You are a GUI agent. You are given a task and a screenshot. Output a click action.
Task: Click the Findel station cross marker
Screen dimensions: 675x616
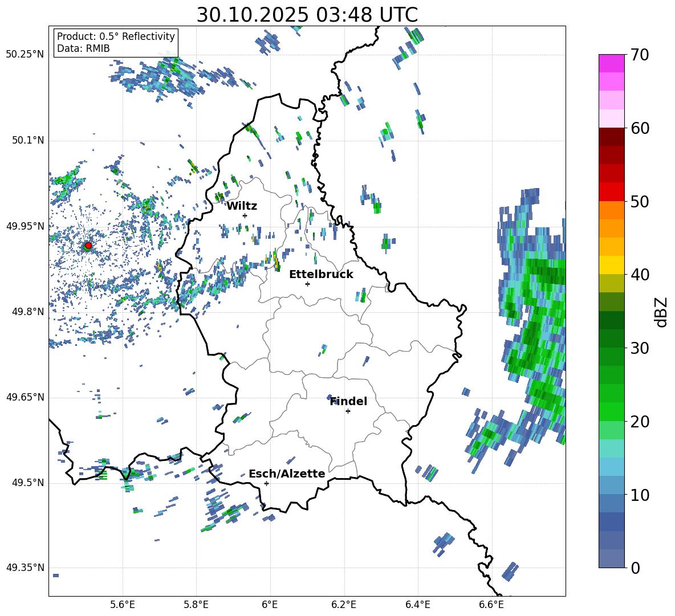tap(348, 411)
